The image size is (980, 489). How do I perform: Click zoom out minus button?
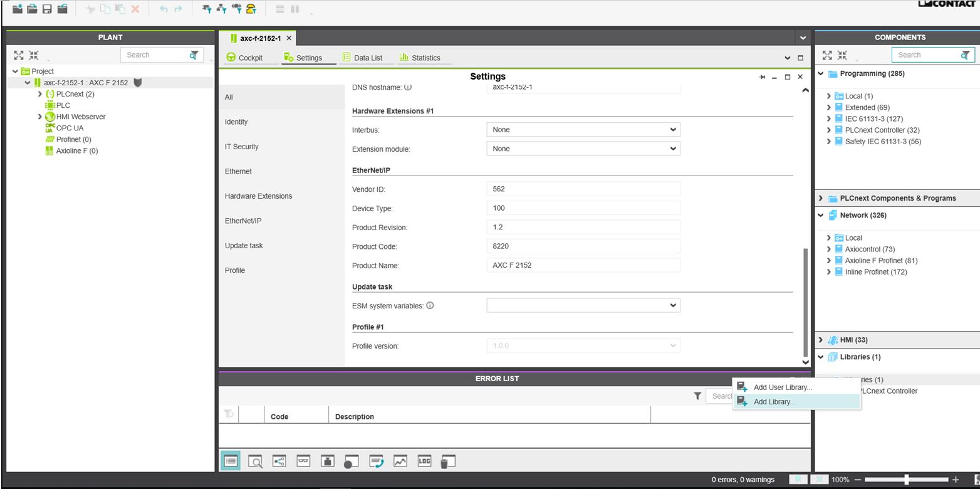click(858, 480)
